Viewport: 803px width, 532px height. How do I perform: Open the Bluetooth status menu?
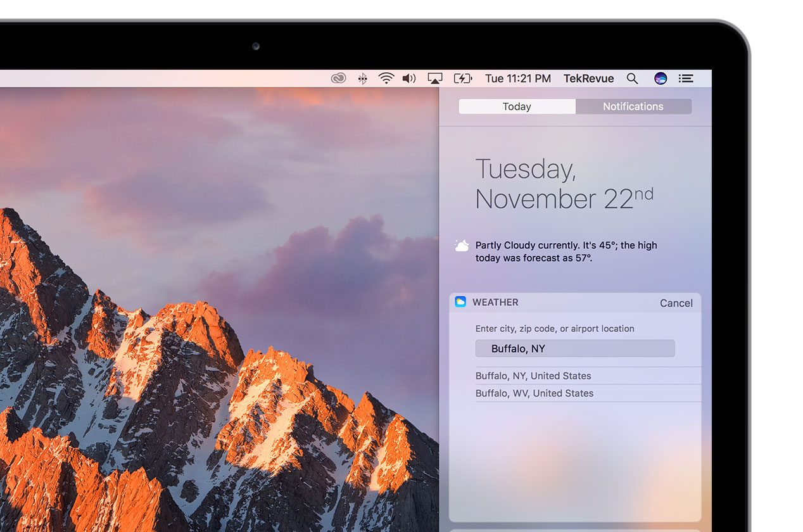coord(362,79)
